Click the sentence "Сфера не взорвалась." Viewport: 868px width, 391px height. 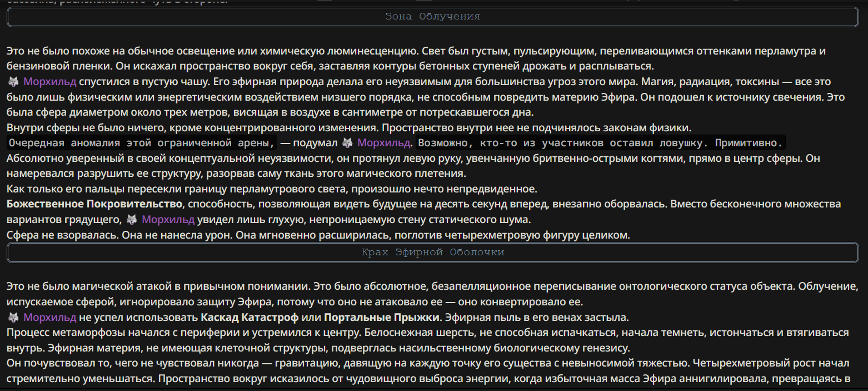coord(62,235)
